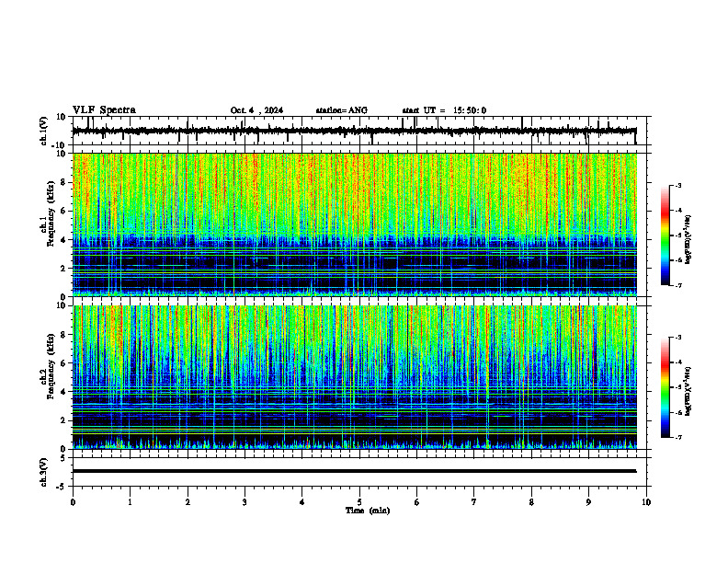
Task: Click the 4 kHz tick label on ch.1 frequency axis
Action: [x=64, y=240]
